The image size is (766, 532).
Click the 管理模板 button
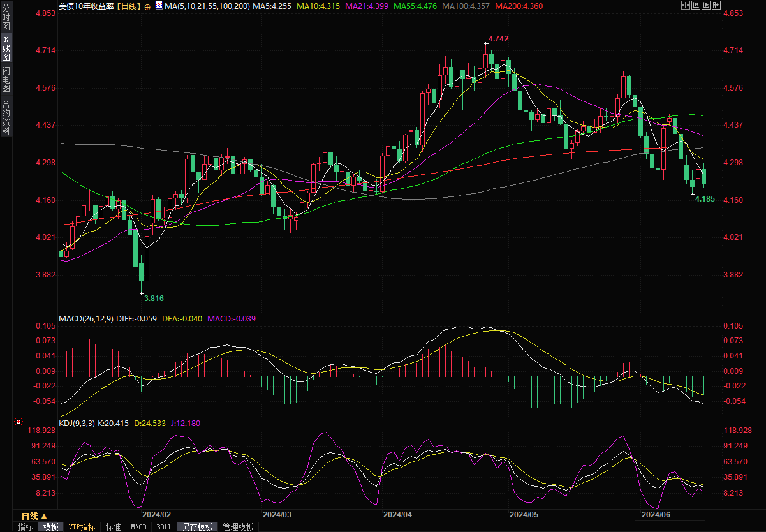[x=237, y=527]
